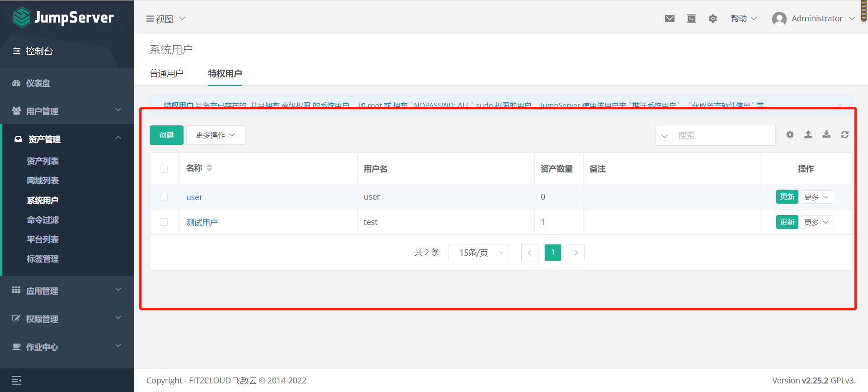Collapse the sidebar with bottom menu icon

pyautogui.click(x=17, y=381)
